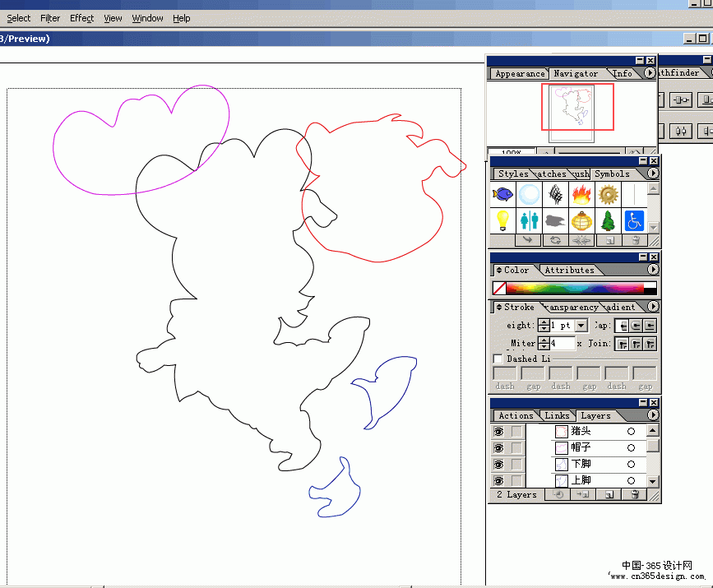
Task: Switch to the Info tab
Action: tap(623, 74)
